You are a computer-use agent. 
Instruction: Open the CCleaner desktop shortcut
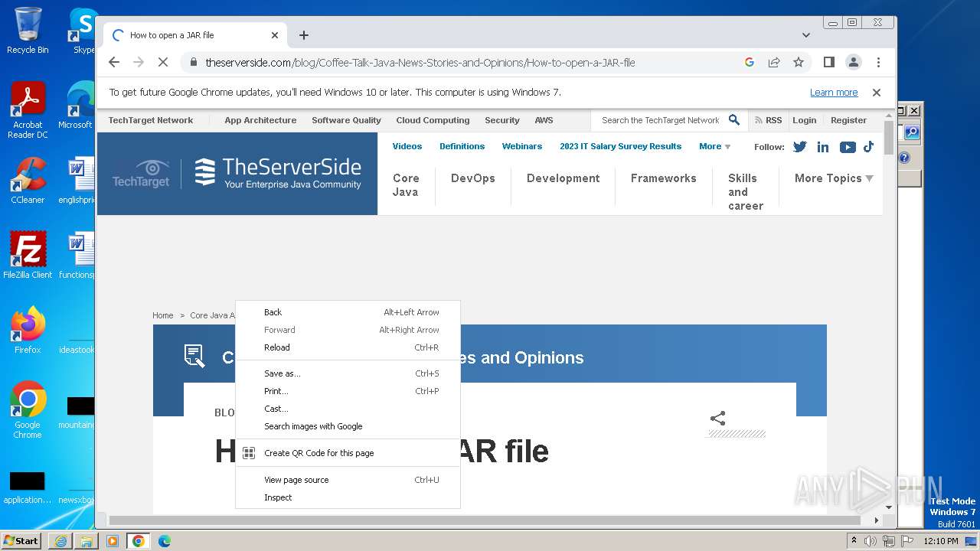click(28, 180)
